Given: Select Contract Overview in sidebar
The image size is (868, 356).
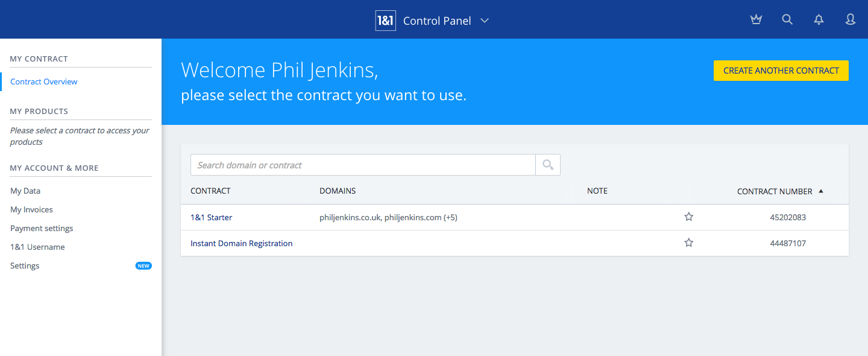Looking at the screenshot, I should 44,81.
